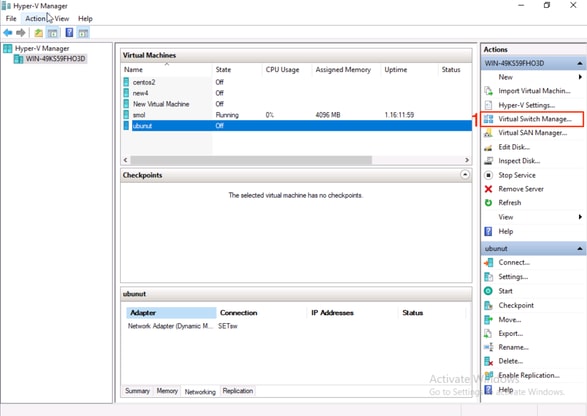Switch to the Replication tab

[x=238, y=391]
